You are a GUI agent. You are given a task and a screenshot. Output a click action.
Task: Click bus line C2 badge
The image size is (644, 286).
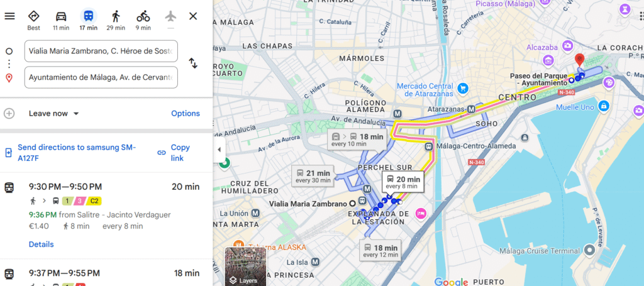94,201
